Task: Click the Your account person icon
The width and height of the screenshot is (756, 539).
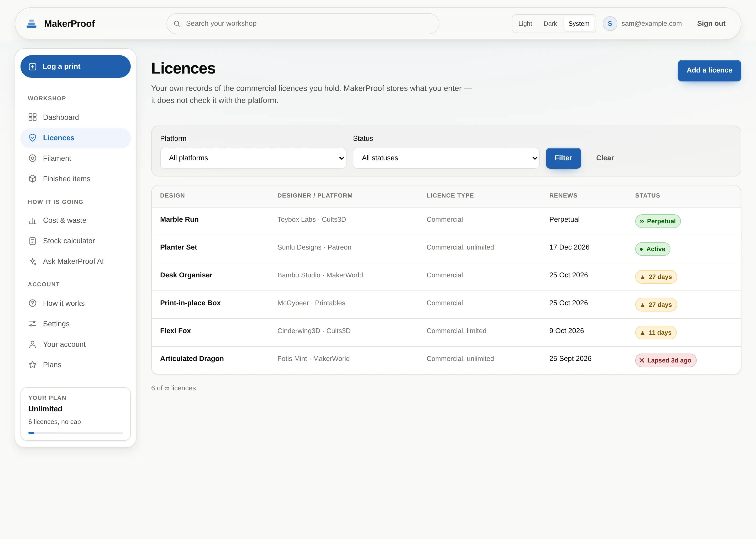Action: point(33,345)
